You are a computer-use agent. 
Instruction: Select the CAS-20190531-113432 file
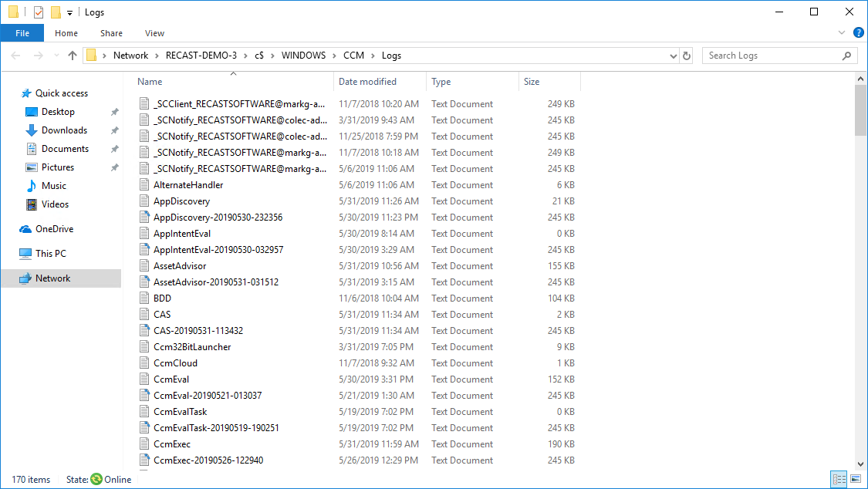click(x=198, y=331)
